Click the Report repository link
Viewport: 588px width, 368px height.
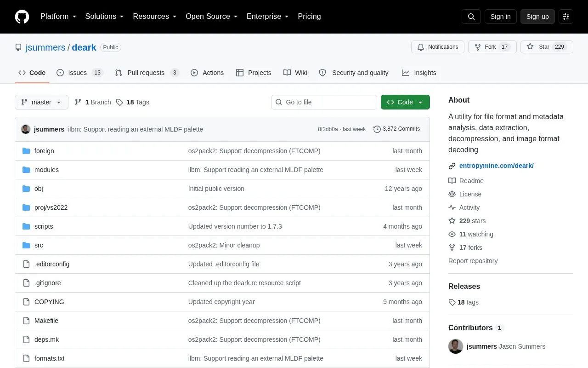point(473,261)
